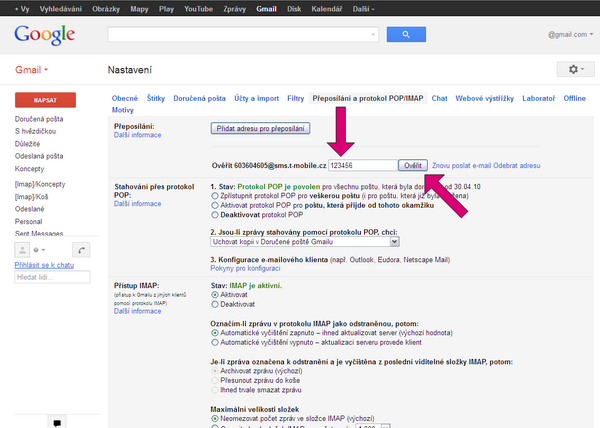Click the 'Hledat lidi' search field

pyautogui.click(x=52, y=277)
